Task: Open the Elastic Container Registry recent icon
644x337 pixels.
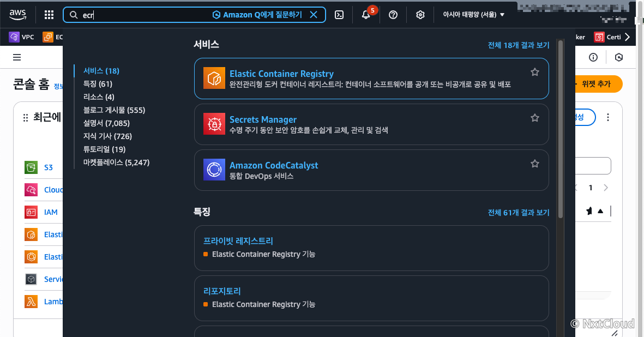Action: [31, 234]
